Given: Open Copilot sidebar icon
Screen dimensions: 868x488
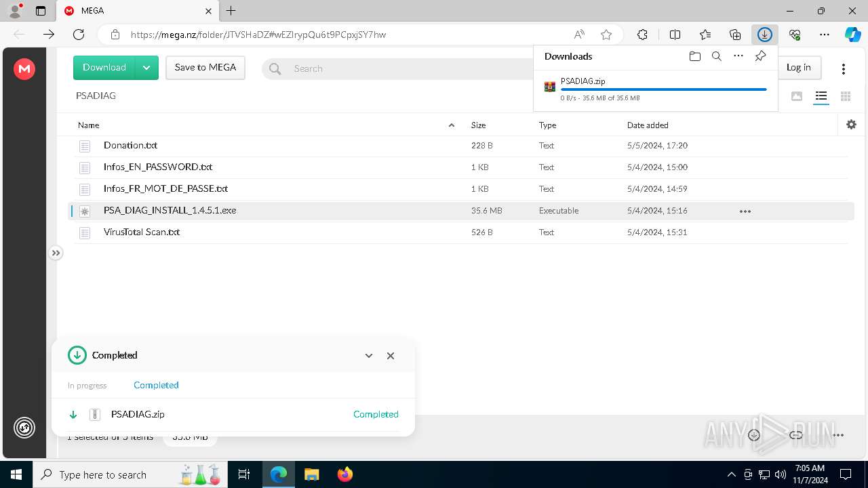Looking at the screenshot, I should pyautogui.click(x=852, y=35).
